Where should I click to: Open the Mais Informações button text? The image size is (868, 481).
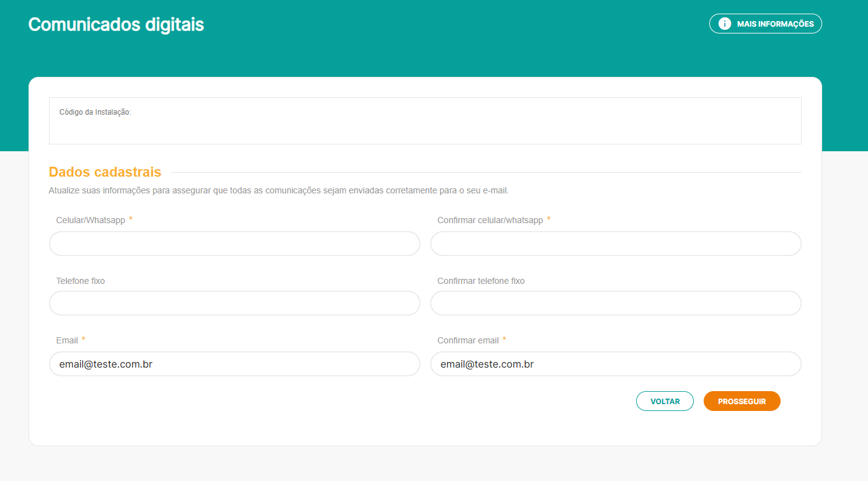[775, 24]
